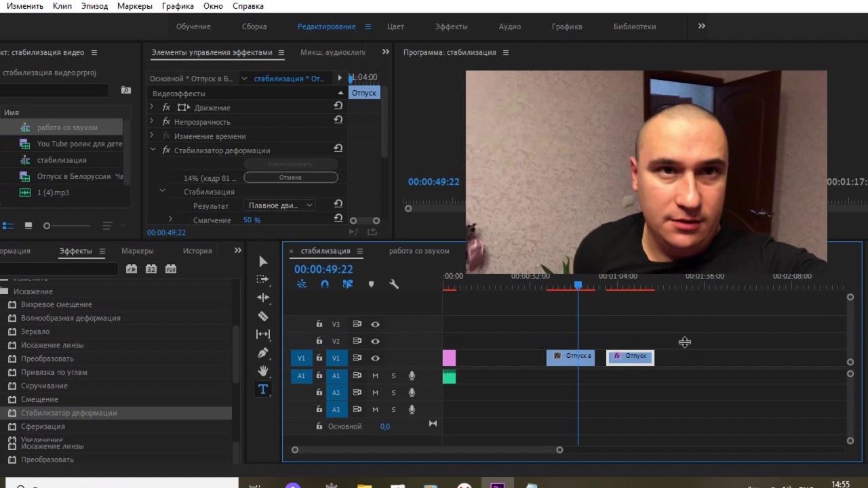Viewport: 868px width, 488px height.
Task: Show hidden workspaces via overflow arrows
Action: click(x=702, y=26)
